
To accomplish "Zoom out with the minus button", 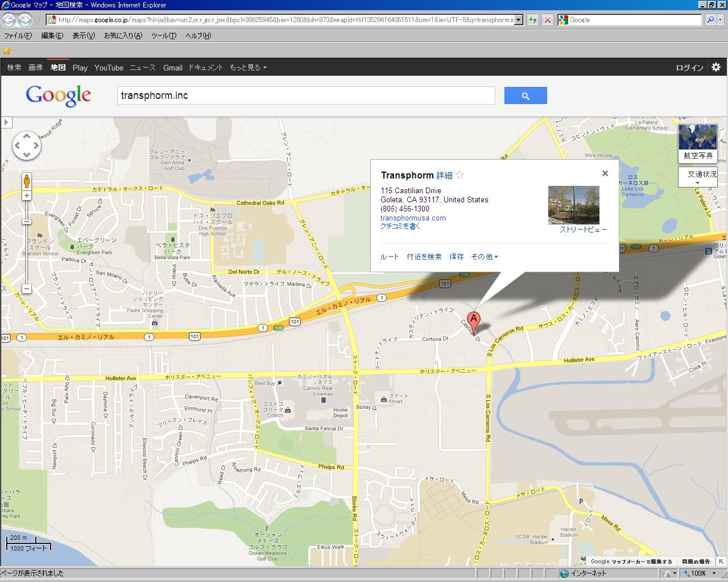I will click(27, 289).
